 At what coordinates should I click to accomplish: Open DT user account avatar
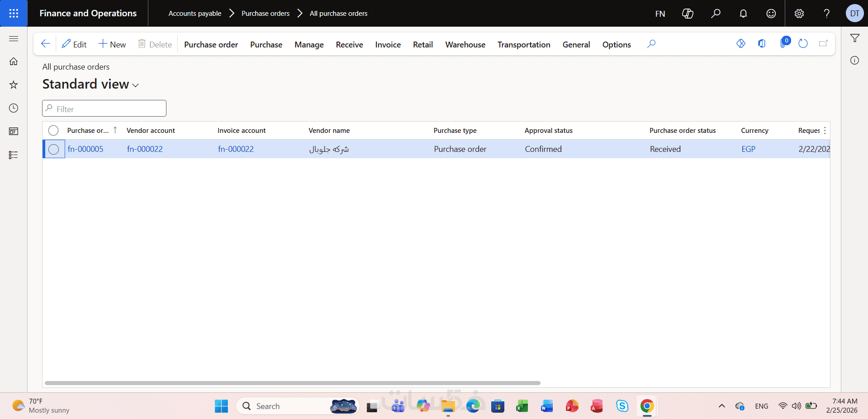(x=854, y=14)
